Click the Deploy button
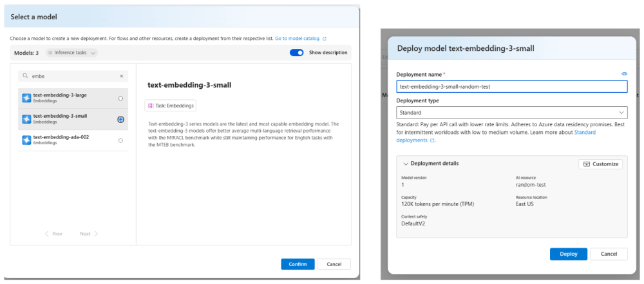The height and width of the screenshot is (284, 644). (569, 254)
